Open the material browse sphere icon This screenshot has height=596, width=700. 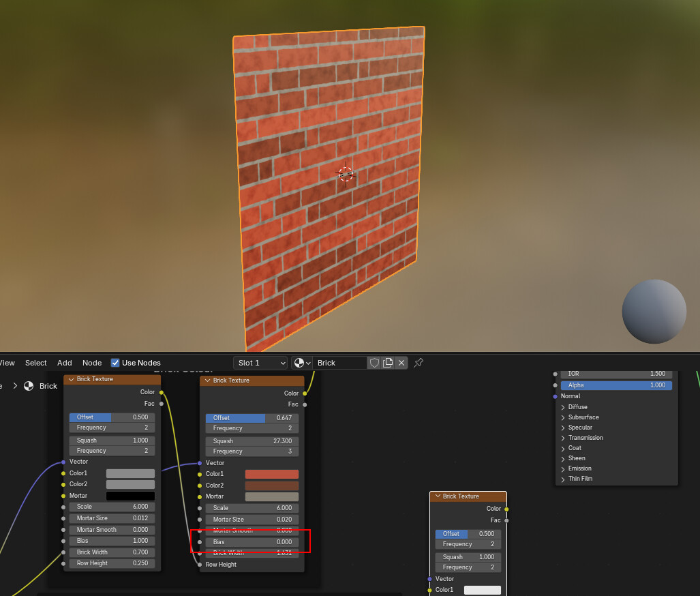pos(302,363)
